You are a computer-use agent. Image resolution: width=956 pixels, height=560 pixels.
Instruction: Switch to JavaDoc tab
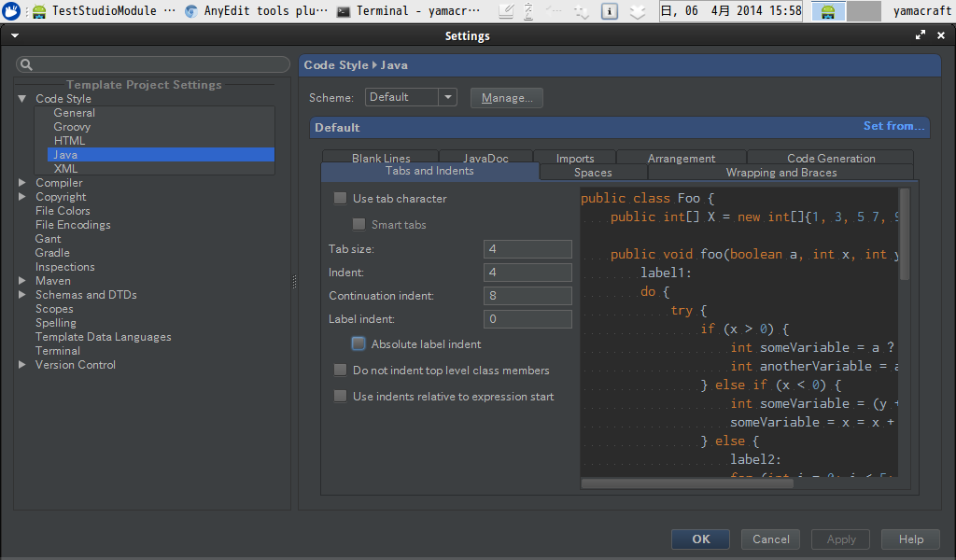(x=485, y=158)
